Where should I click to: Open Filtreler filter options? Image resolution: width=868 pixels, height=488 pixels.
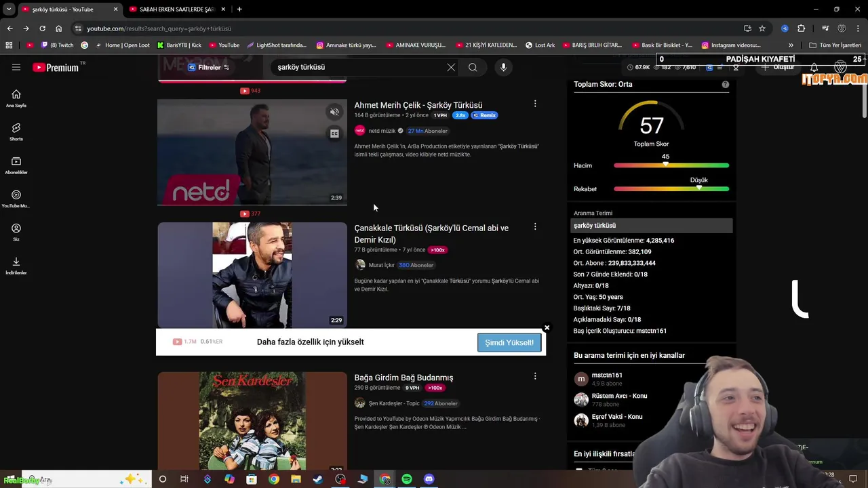coord(209,67)
